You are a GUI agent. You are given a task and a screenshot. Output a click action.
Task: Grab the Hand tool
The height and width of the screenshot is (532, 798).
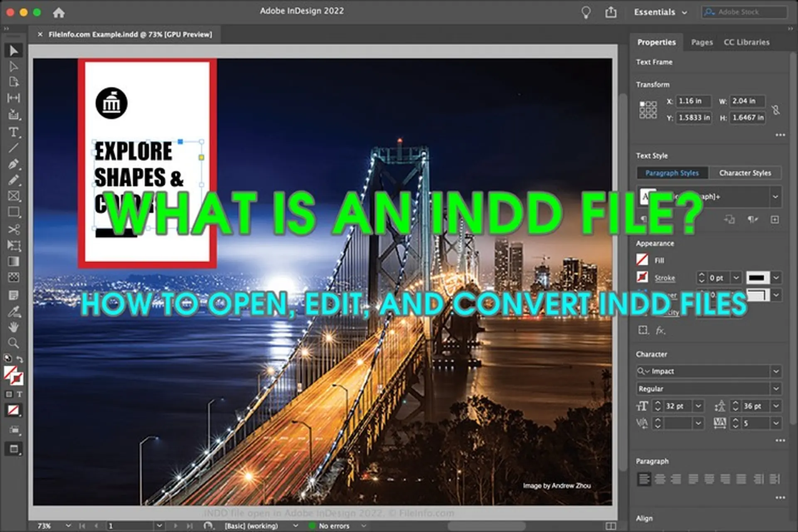[14, 328]
